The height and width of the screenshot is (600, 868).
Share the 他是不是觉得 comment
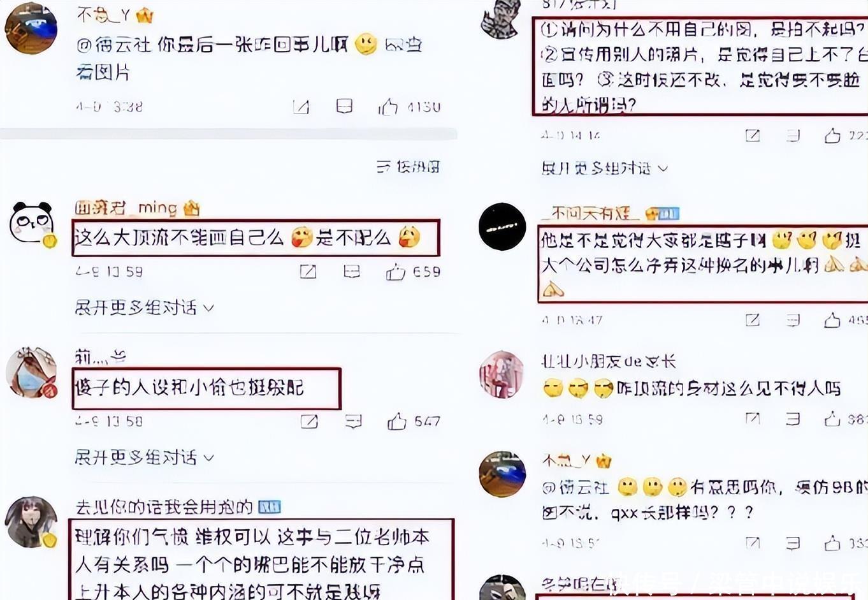753,319
